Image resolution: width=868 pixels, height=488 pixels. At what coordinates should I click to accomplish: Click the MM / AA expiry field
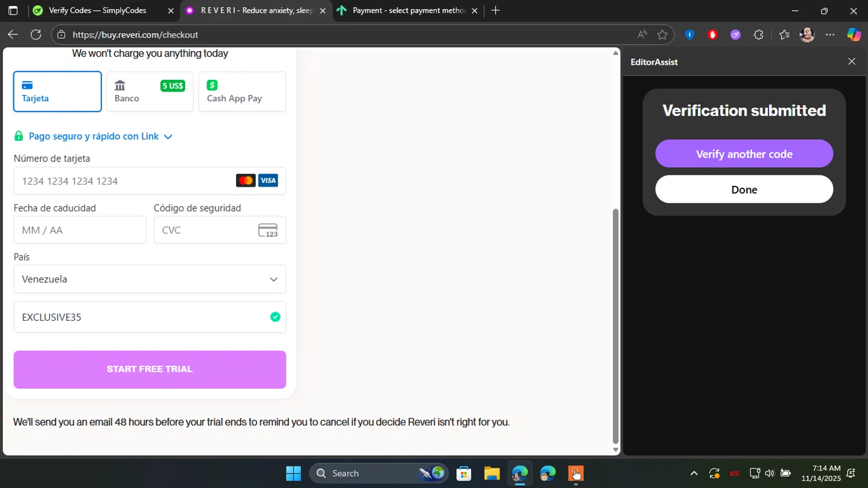click(x=80, y=230)
